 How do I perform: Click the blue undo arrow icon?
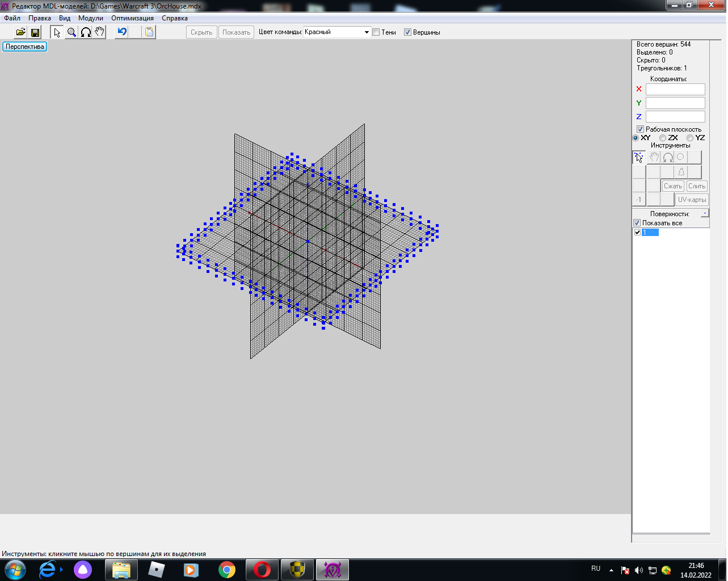pyautogui.click(x=121, y=32)
